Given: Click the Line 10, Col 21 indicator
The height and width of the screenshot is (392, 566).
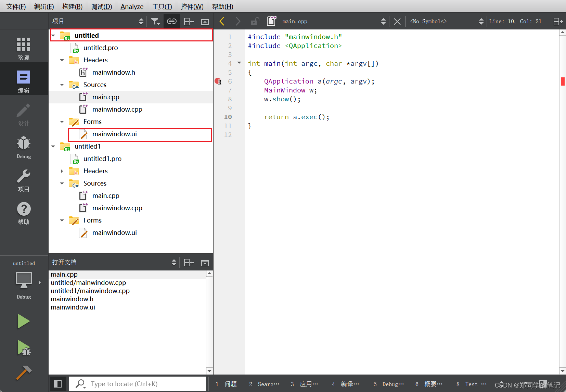Looking at the screenshot, I should tap(515, 21).
